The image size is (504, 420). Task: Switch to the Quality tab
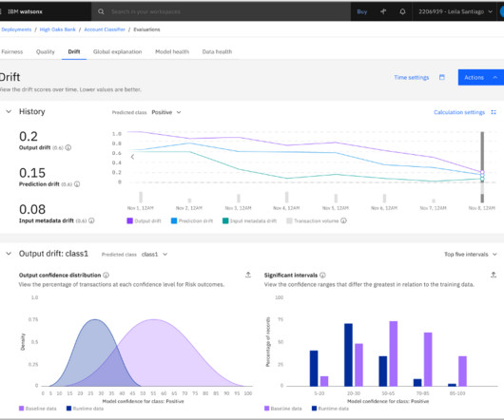(x=46, y=51)
